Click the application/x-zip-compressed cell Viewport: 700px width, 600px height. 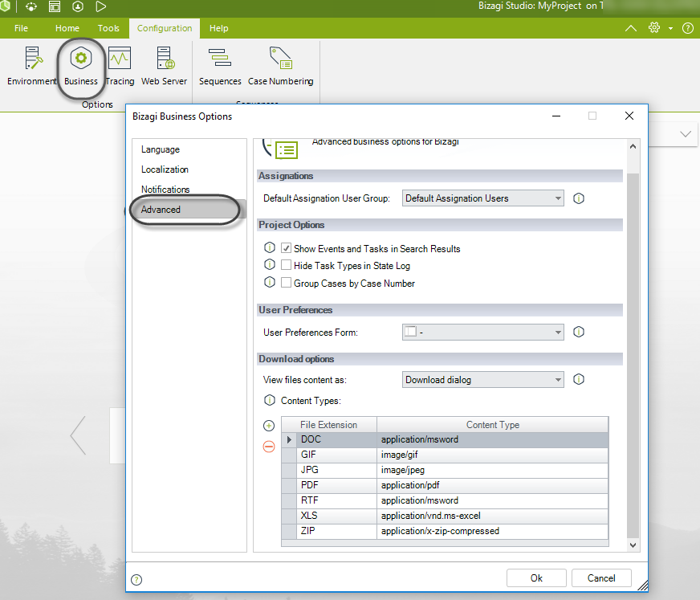492,531
